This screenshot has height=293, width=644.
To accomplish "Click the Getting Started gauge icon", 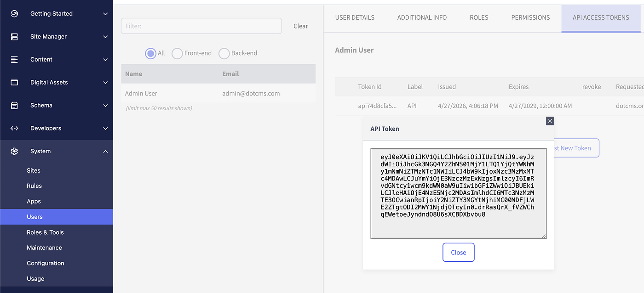I will tap(14, 14).
